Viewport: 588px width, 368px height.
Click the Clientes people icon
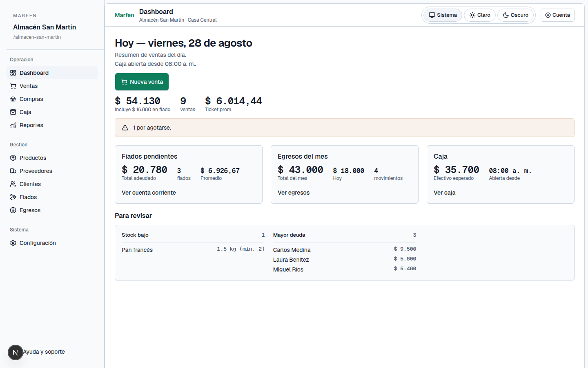[13, 184]
